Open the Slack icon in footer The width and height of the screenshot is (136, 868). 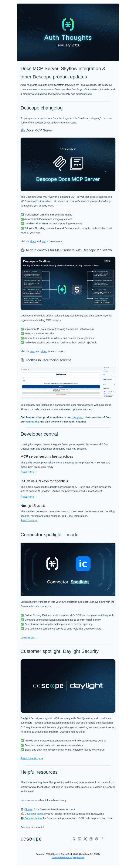click(x=97, y=839)
